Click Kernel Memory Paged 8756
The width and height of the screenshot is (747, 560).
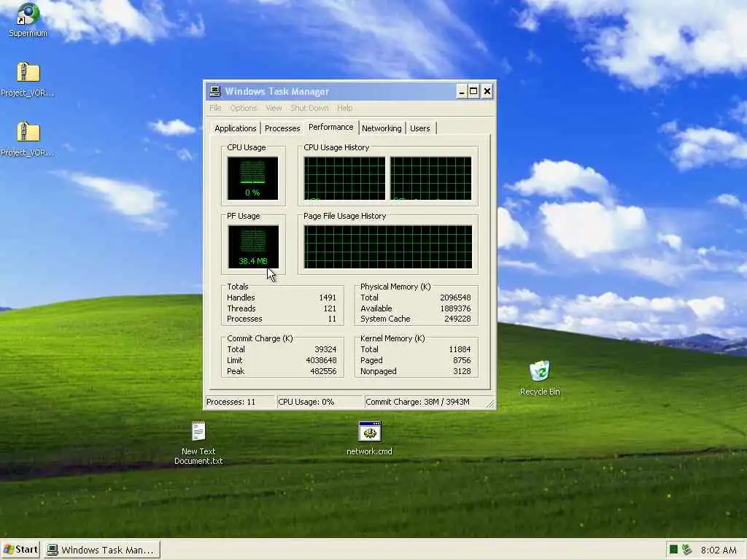[462, 360]
